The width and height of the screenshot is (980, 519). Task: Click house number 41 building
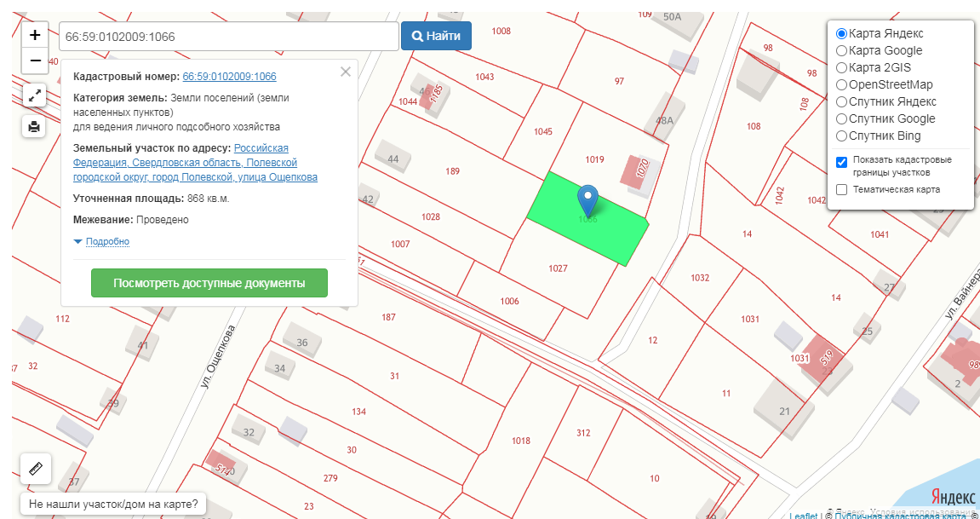click(x=143, y=344)
